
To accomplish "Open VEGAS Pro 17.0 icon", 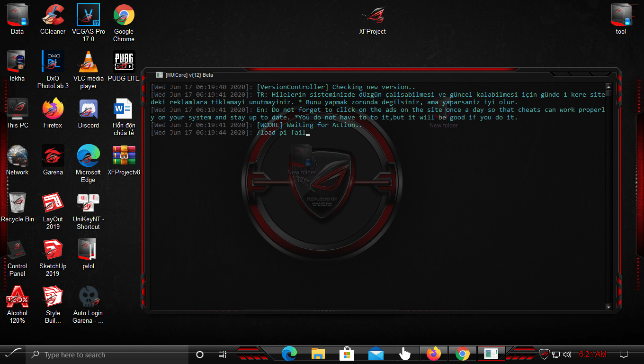I will (x=88, y=23).
